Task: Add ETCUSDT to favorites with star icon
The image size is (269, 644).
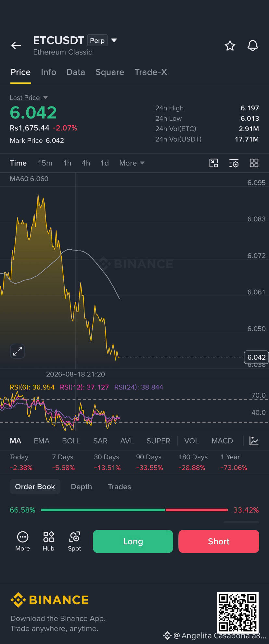Action: (230, 46)
